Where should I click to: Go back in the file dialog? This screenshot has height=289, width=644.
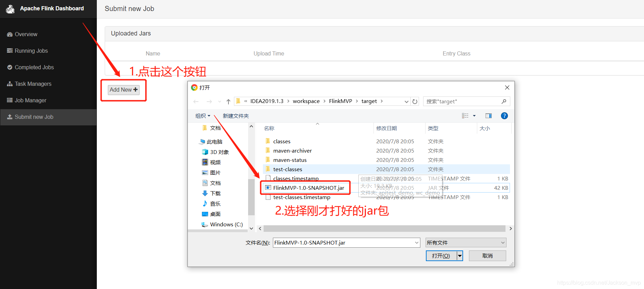196,101
